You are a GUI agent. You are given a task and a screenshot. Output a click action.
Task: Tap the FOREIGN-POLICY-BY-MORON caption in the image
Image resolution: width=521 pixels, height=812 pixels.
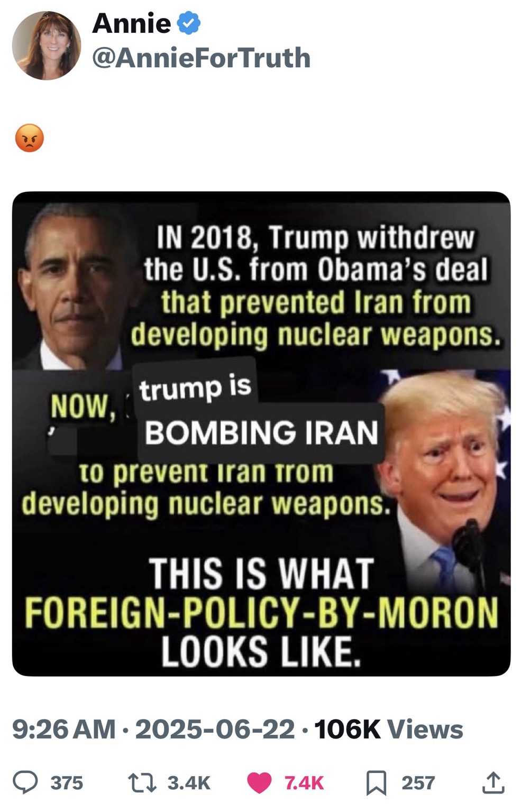coord(261,612)
